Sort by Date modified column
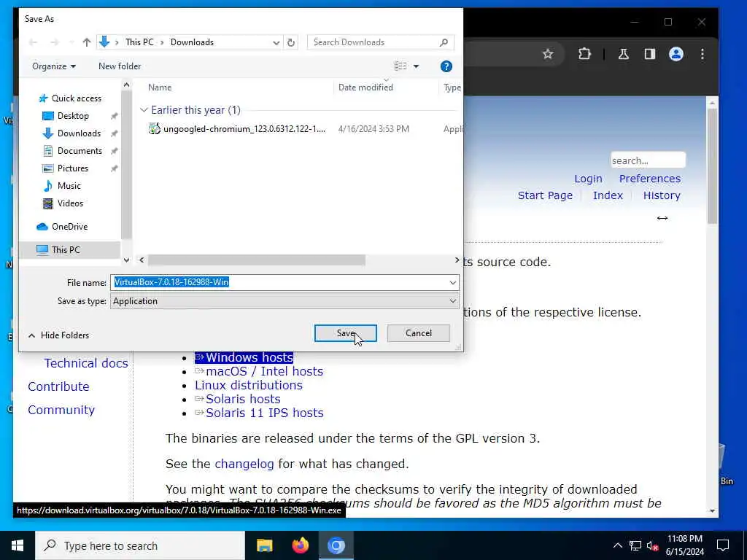The image size is (747, 560). pyautogui.click(x=366, y=87)
